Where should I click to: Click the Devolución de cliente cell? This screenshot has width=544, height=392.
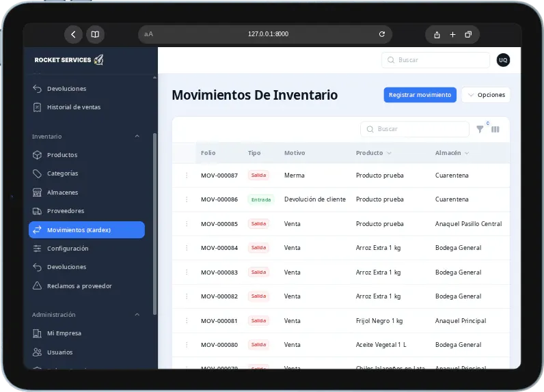[315, 199]
